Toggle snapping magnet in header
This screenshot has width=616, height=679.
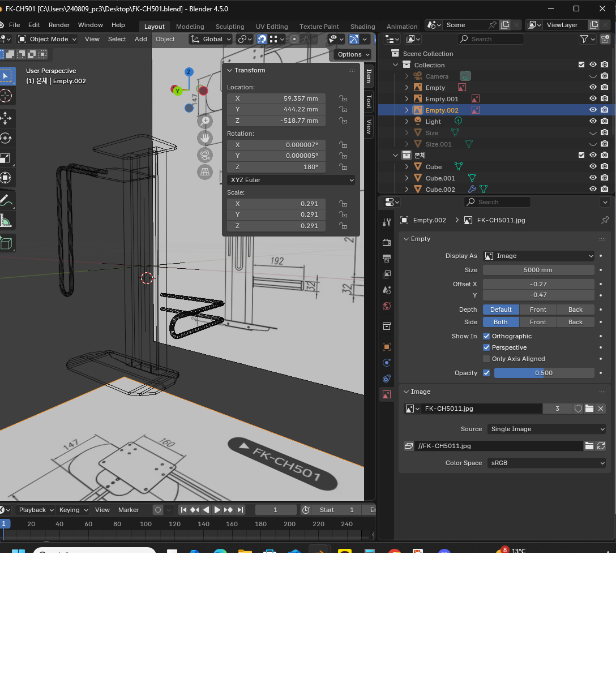(x=262, y=39)
